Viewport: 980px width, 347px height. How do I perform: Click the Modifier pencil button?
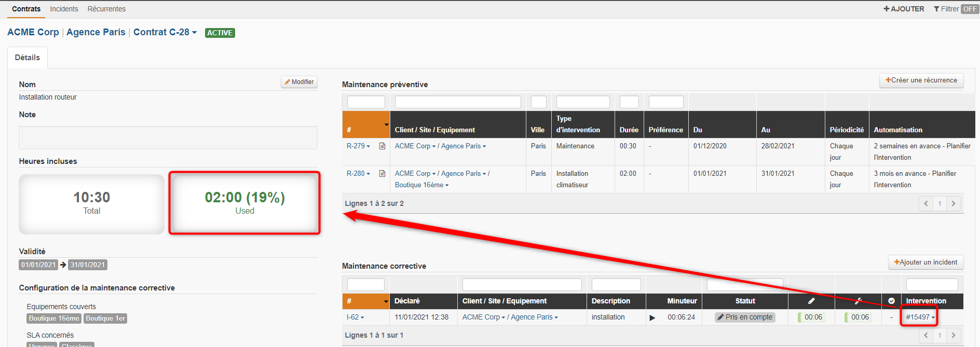click(299, 82)
